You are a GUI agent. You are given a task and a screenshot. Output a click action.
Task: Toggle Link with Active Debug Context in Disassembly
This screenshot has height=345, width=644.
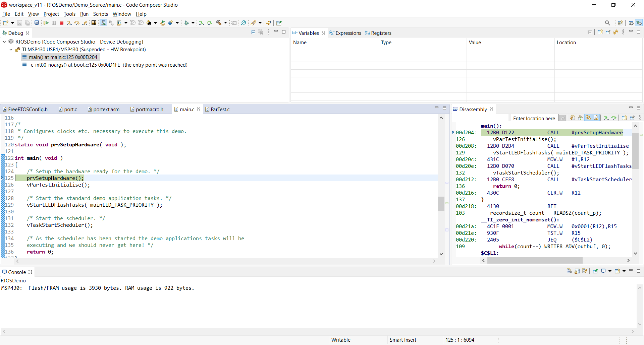588,118
